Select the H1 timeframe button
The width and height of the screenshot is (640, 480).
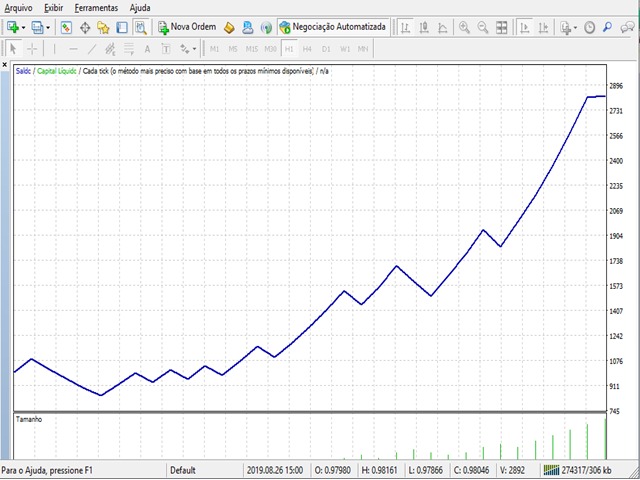(289, 49)
